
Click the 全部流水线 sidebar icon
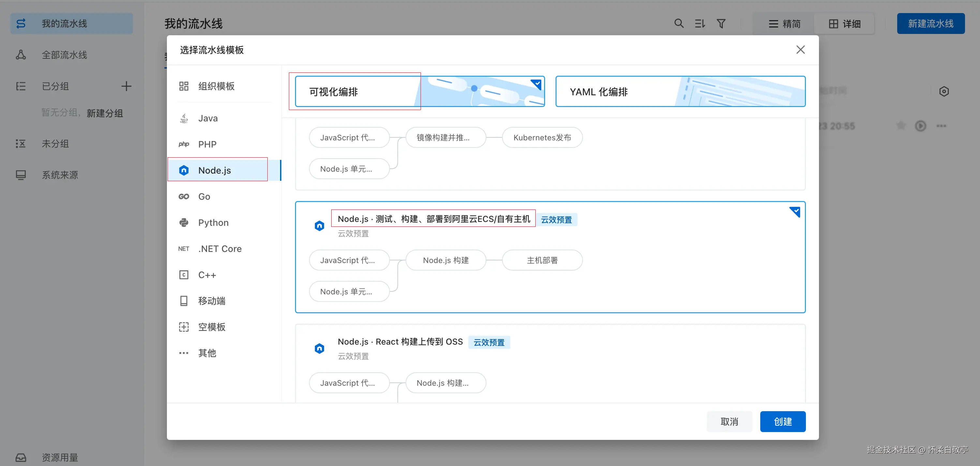tap(21, 55)
